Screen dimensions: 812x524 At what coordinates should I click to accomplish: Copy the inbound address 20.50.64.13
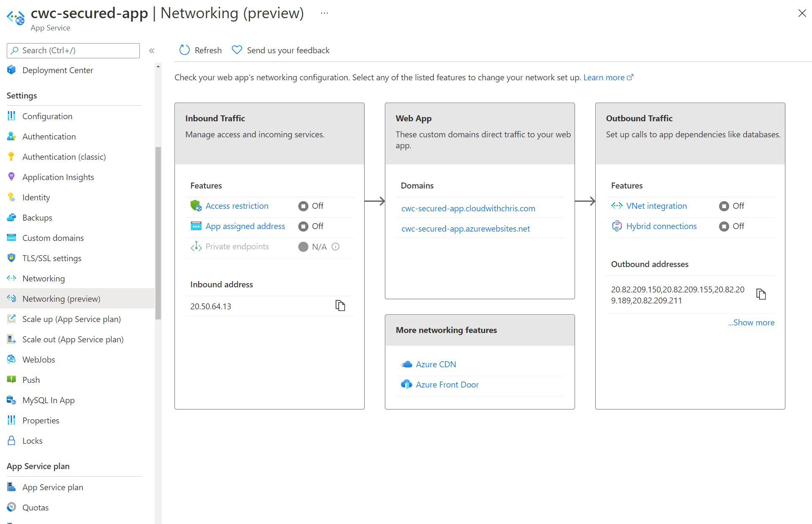341,306
